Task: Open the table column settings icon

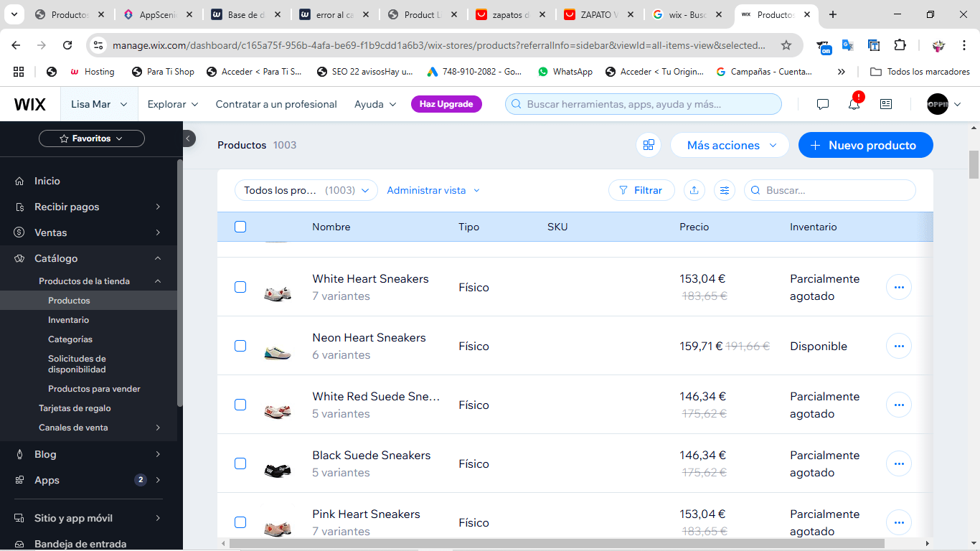Action: (x=725, y=190)
